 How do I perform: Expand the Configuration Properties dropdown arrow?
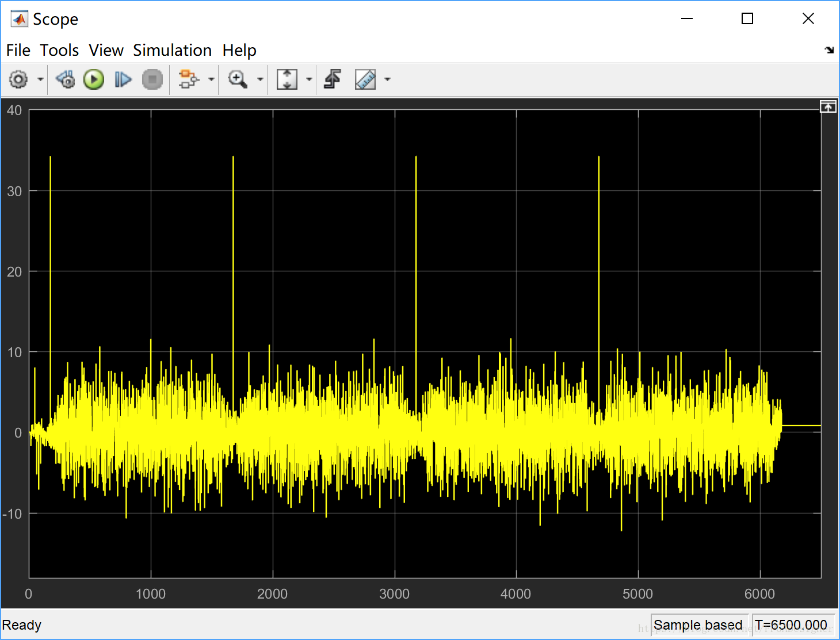(40, 79)
